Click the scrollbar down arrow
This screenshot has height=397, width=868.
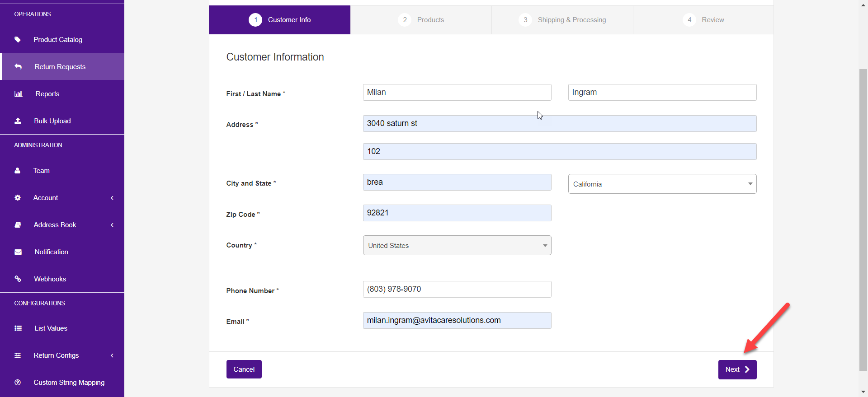(863, 392)
